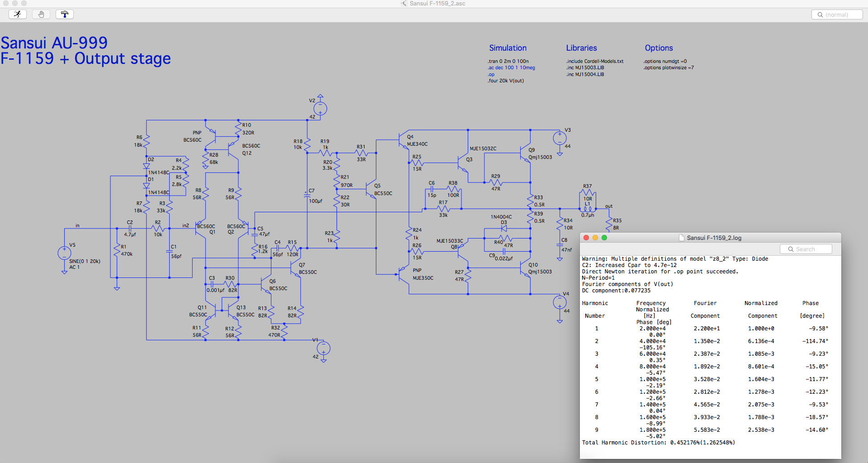Close the Sansui F-1159_2.log window
Viewport: 868px width, 463px height.
(x=586, y=238)
